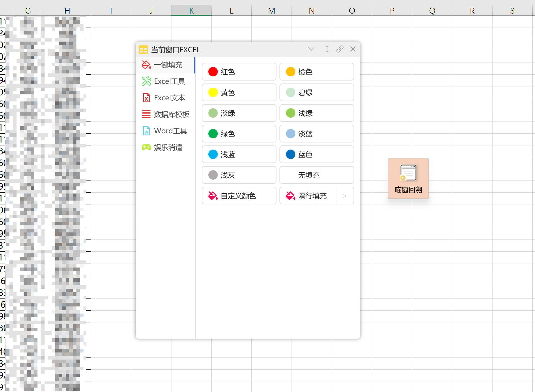Open 自定义颜色 custom color picker
This screenshot has width=535, height=392.
tap(239, 196)
